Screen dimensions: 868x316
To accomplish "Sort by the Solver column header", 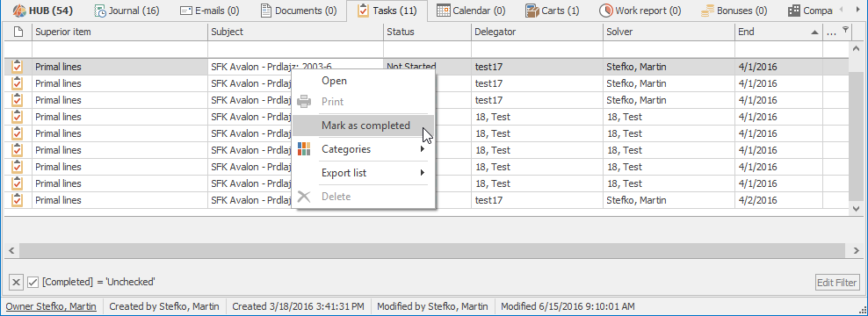I will tap(669, 32).
